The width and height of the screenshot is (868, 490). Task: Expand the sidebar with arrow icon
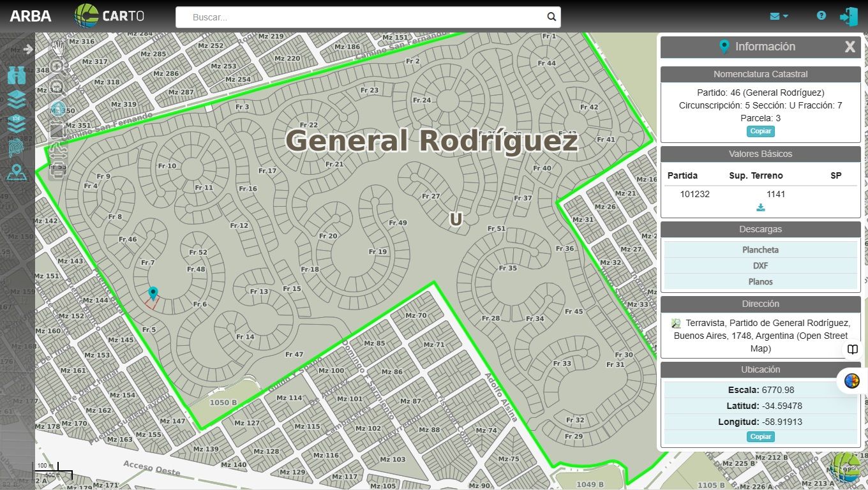27,49
